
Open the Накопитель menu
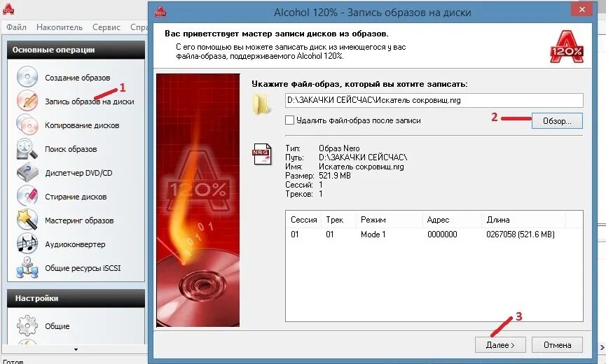point(60,27)
